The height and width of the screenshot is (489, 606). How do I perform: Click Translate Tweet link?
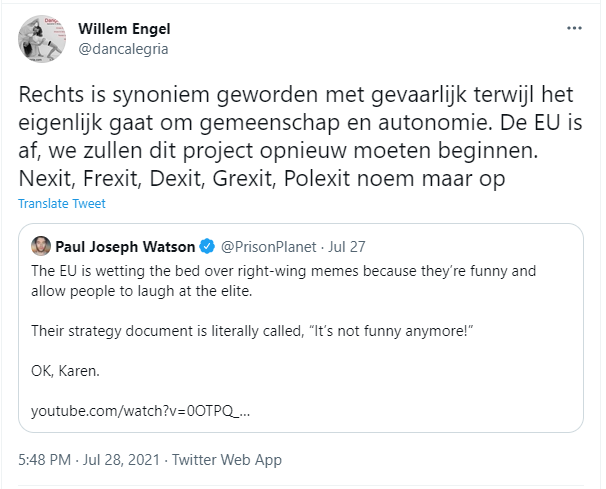point(62,203)
